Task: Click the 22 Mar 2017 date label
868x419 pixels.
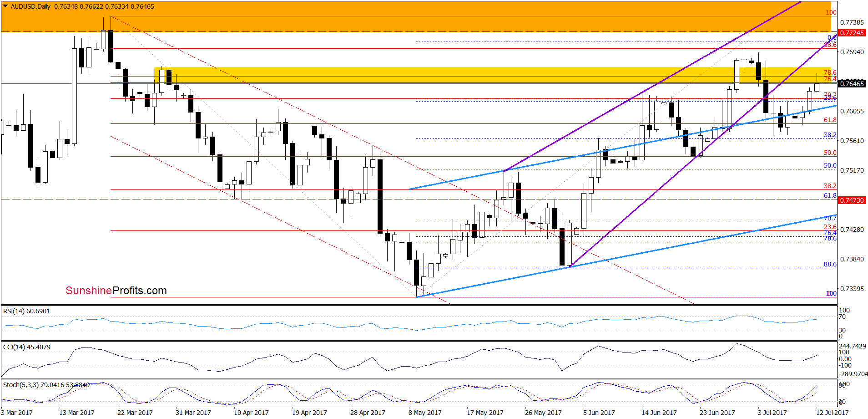Action: pyautogui.click(x=135, y=413)
